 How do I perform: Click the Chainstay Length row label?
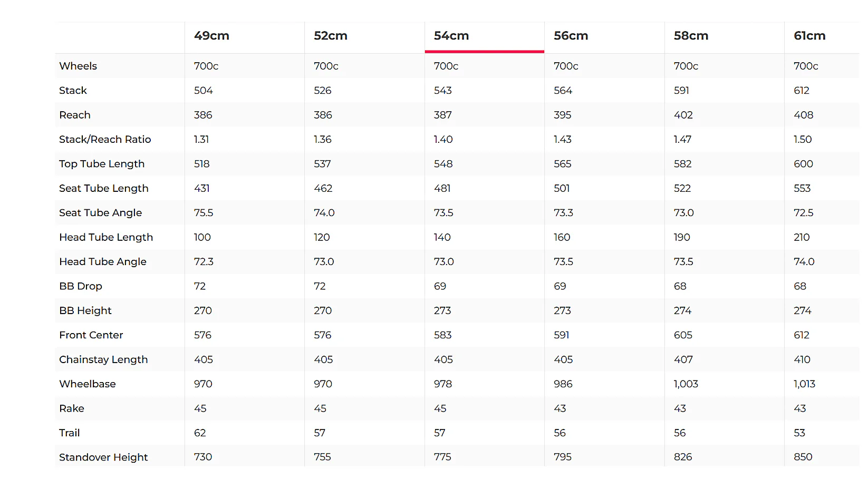[x=103, y=359]
